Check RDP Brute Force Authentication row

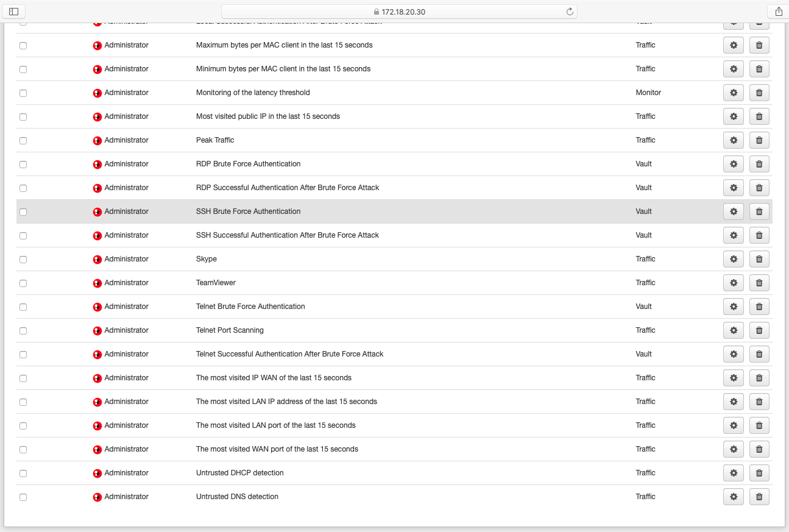click(x=23, y=165)
